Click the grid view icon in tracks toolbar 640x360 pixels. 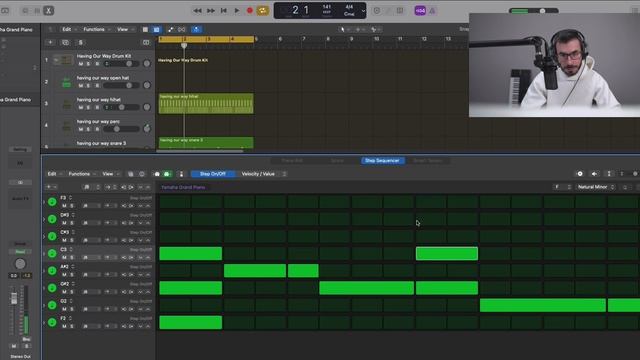[x=145, y=29]
